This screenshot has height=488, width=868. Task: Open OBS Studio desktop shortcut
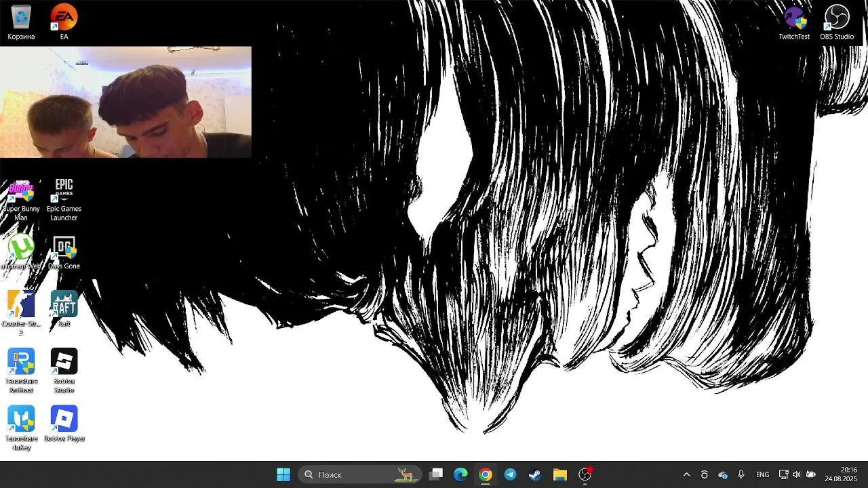point(837,22)
